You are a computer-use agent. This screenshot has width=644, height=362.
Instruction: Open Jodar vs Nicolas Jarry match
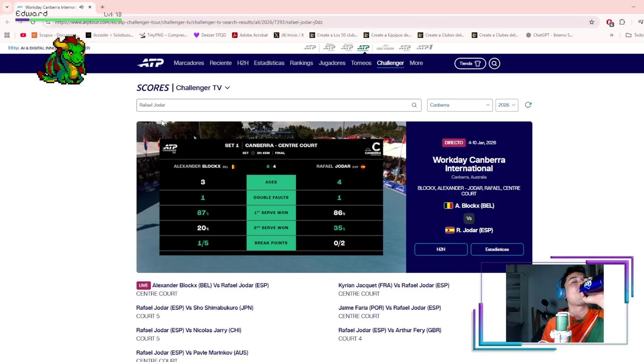pos(189,330)
